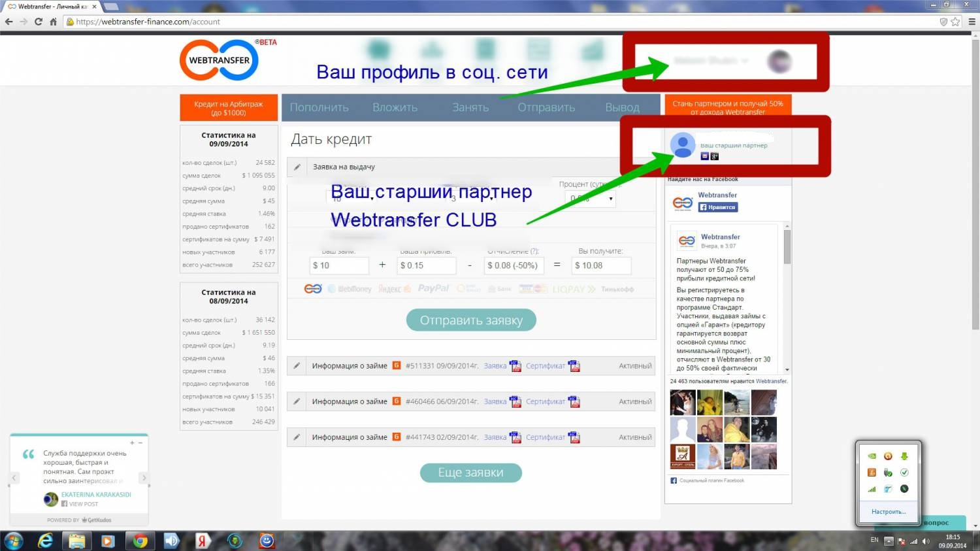Select the PayPal payment logo
980x551 pixels.
434,288
